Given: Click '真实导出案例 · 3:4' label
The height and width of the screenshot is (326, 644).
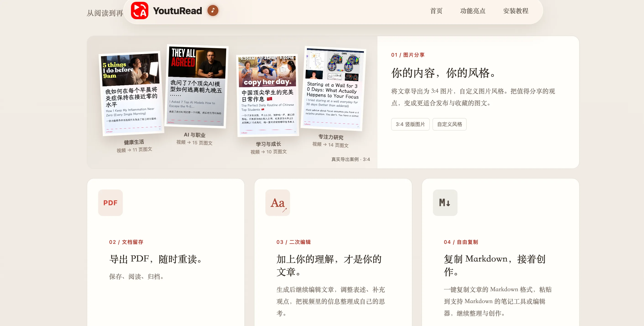Looking at the screenshot, I should coord(351,159).
